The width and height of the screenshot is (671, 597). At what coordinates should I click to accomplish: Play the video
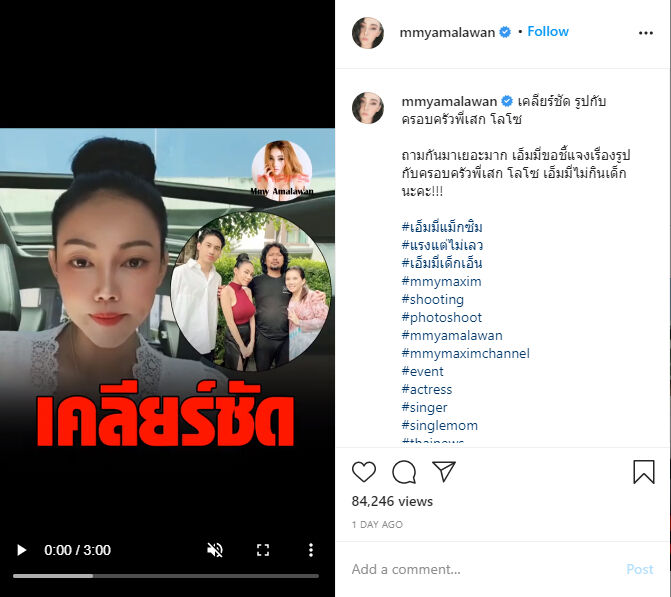coord(21,550)
